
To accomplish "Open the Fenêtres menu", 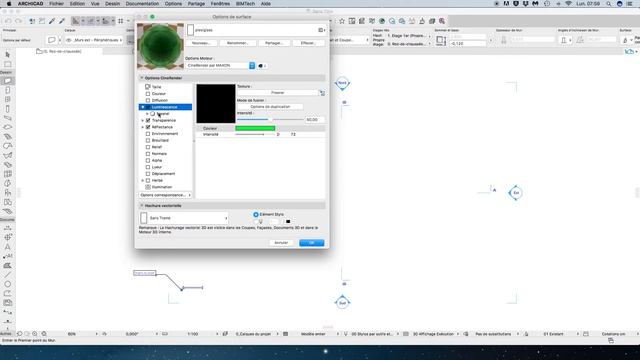I will (x=220, y=4).
